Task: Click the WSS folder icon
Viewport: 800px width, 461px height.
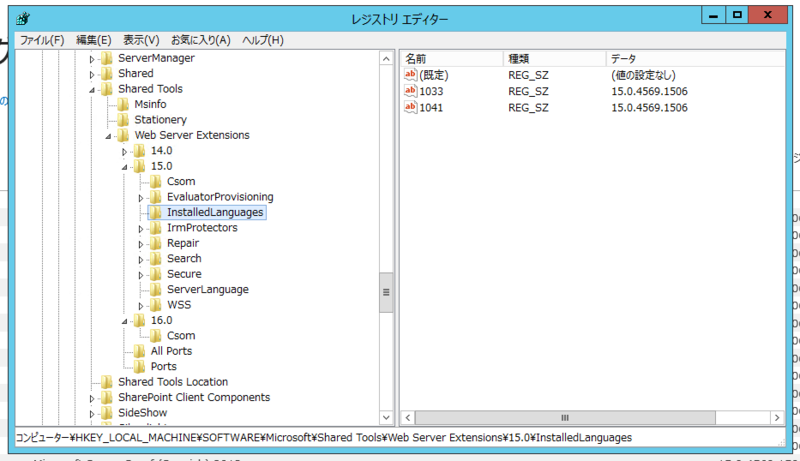Action: 156,305
